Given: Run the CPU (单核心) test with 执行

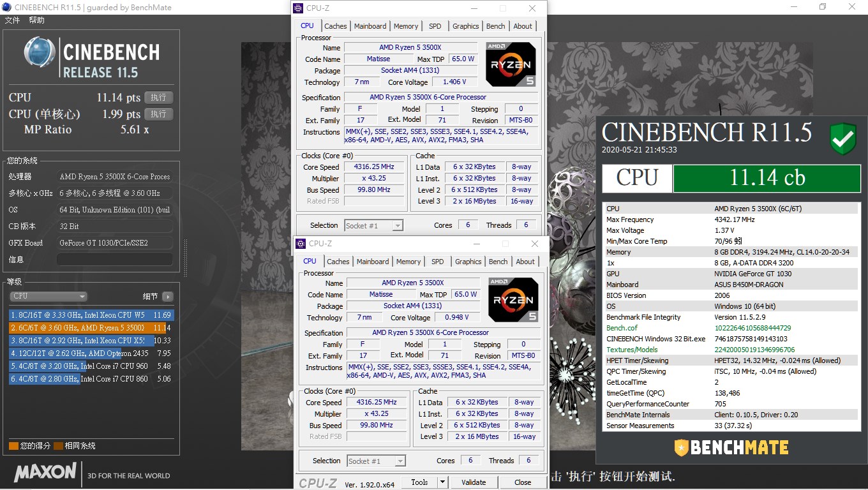Looking at the screenshot, I should (x=159, y=114).
